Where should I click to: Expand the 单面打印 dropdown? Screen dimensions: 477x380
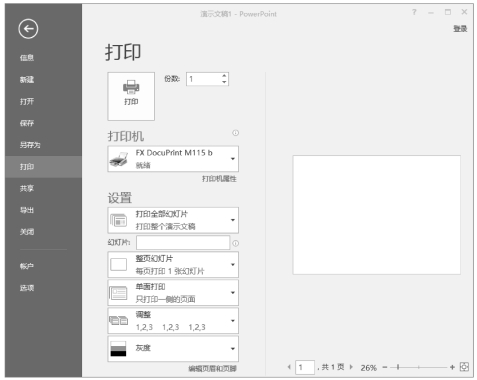click(173, 293)
